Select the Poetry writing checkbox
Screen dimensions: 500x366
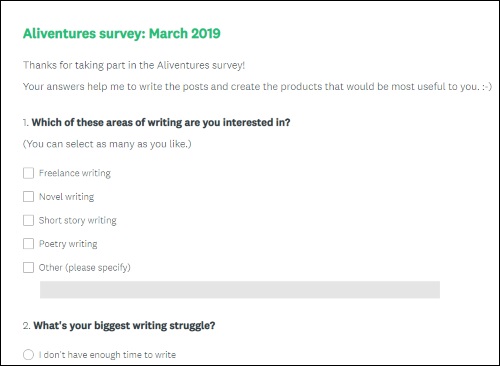(28, 244)
